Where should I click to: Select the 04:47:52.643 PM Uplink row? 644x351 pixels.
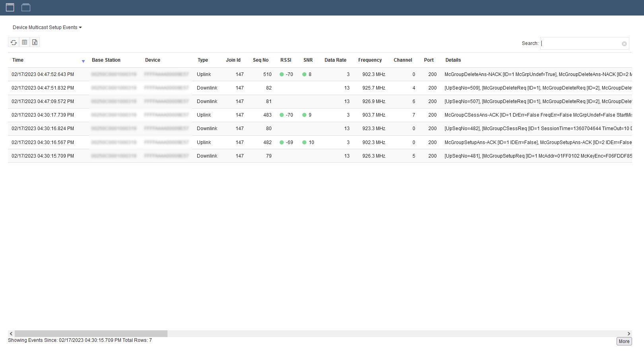[x=43, y=74]
